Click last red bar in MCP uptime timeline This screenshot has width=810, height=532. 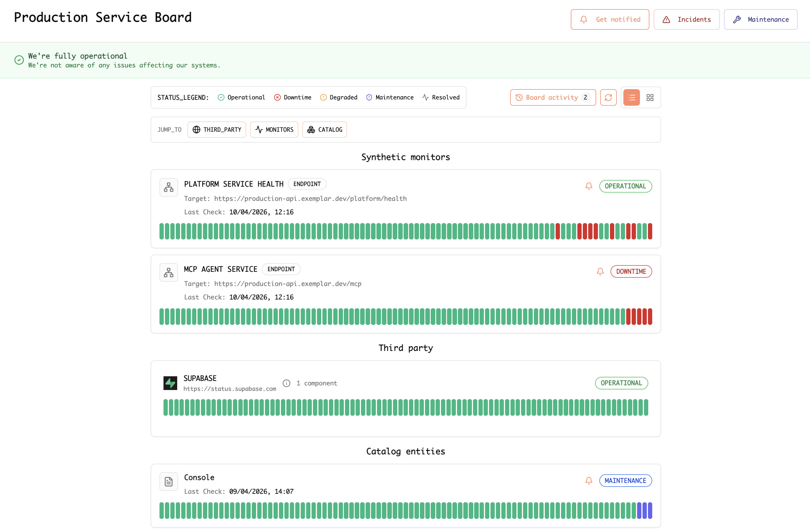650,317
